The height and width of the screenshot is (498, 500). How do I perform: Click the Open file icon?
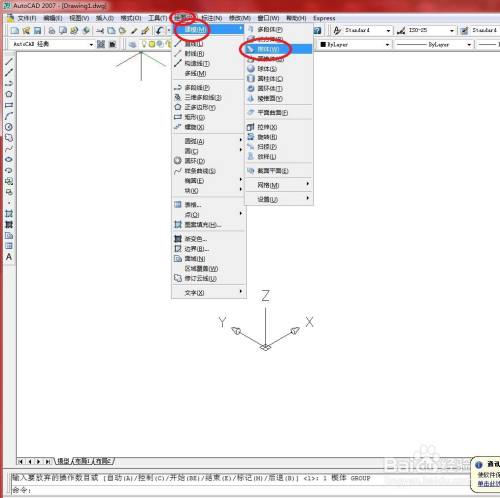[26, 31]
